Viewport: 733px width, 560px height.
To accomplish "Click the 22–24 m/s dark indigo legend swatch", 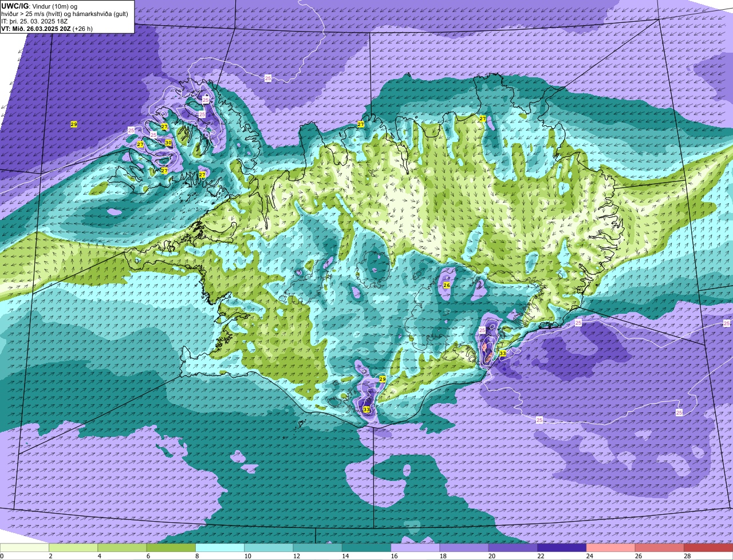I will (x=562, y=547).
